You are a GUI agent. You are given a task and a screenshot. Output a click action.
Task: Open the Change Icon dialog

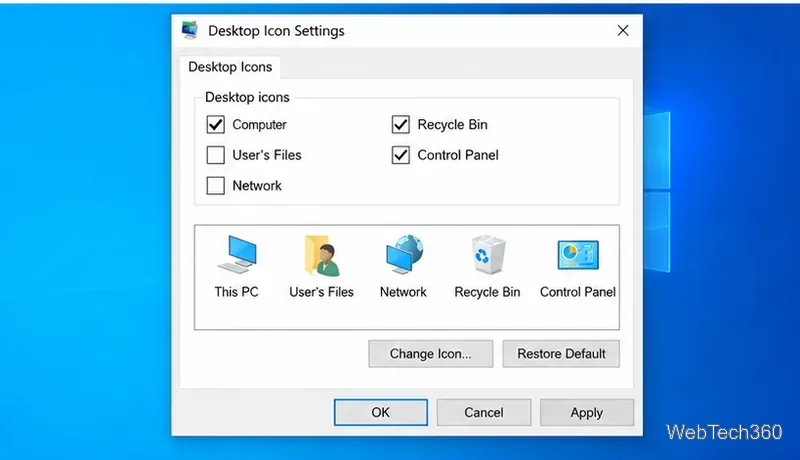[431, 354]
